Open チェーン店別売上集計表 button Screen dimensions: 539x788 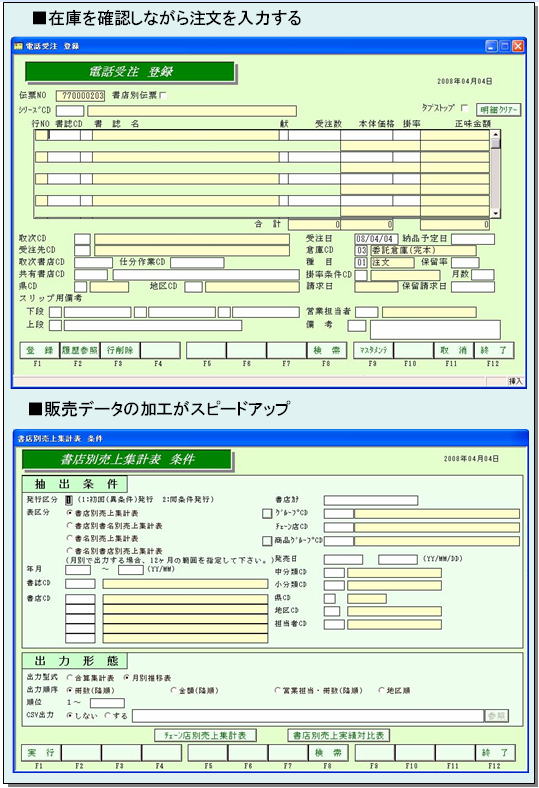205,735
